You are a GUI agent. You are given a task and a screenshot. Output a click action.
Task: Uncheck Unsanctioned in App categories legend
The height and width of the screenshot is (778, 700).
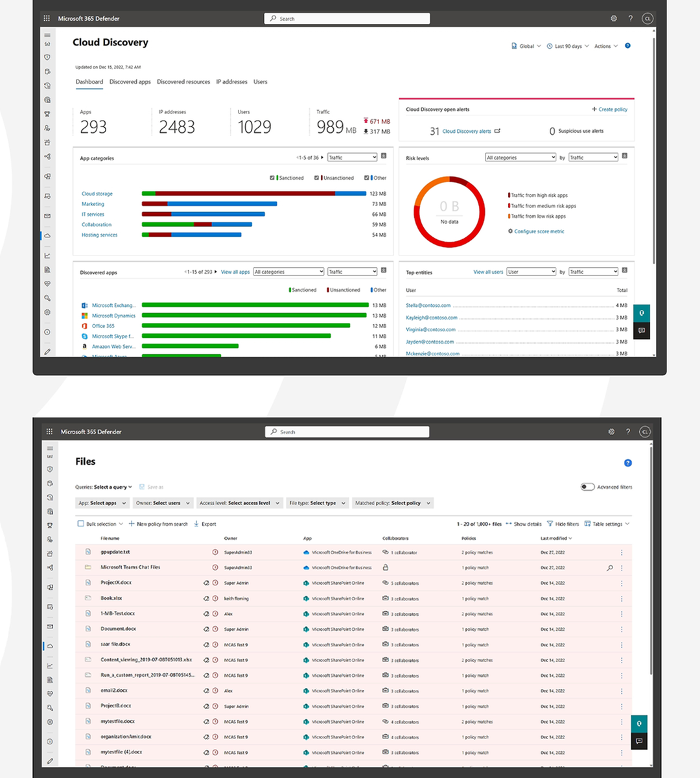pyautogui.click(x=317, y=178)
